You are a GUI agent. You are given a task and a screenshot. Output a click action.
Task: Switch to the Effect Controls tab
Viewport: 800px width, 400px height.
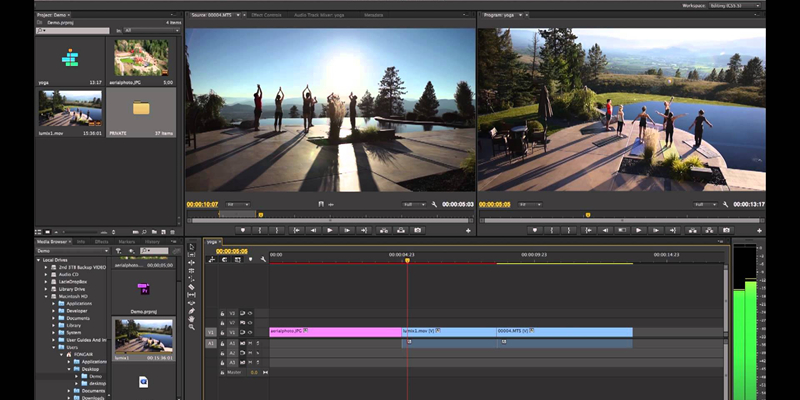pyautogui.click(x=266, y=15)
